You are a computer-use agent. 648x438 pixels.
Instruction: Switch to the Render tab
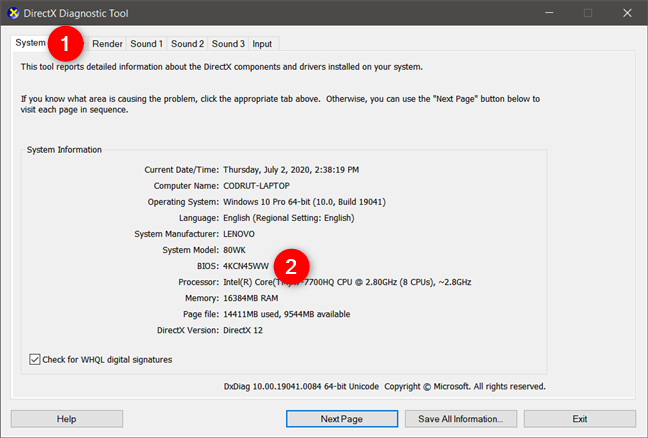(x=107, y=44)
